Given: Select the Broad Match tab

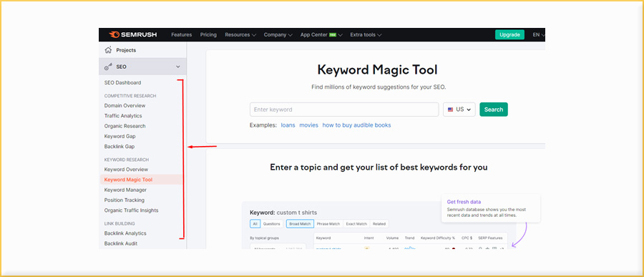Looking at the screenshot, I should pos(300,224).
